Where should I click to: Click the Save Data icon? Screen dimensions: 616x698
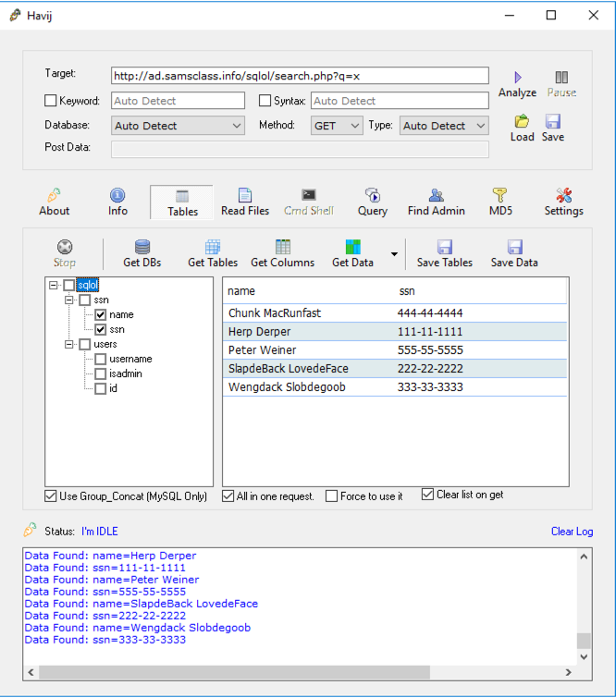514,247
